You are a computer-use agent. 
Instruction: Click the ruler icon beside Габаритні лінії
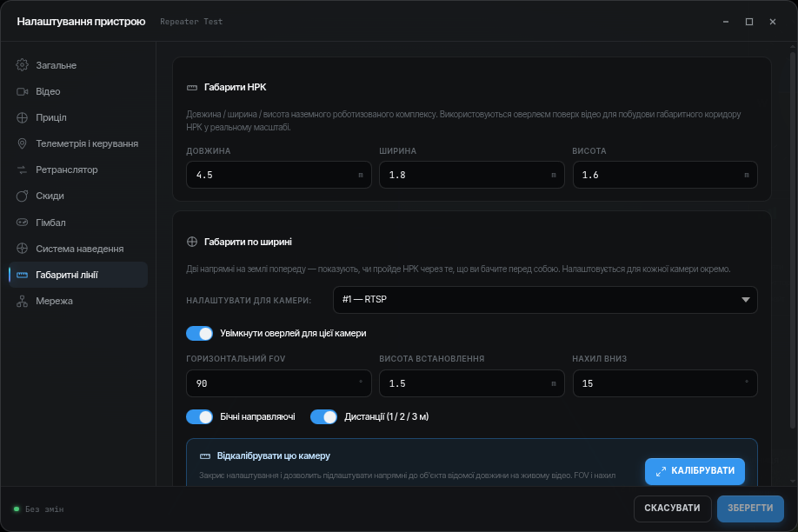pos(22,275)
